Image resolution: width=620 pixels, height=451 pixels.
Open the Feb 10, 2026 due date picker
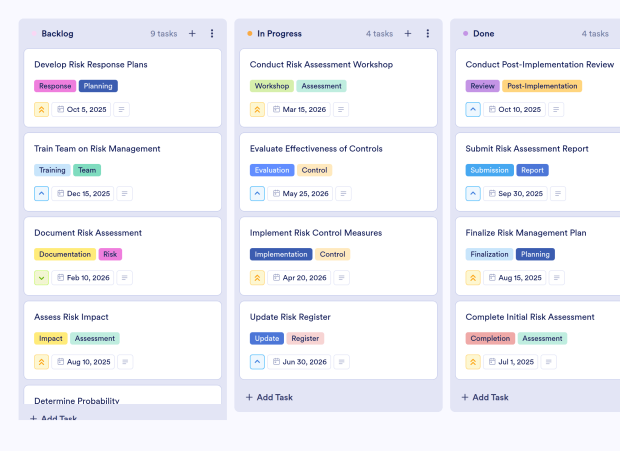pyautogui.click(x=83, y=278)
